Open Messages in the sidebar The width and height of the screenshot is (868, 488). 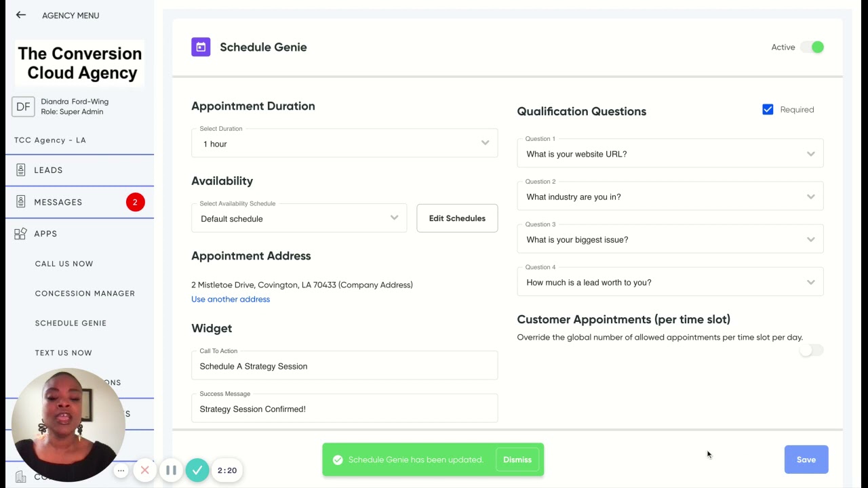[79, 202]
